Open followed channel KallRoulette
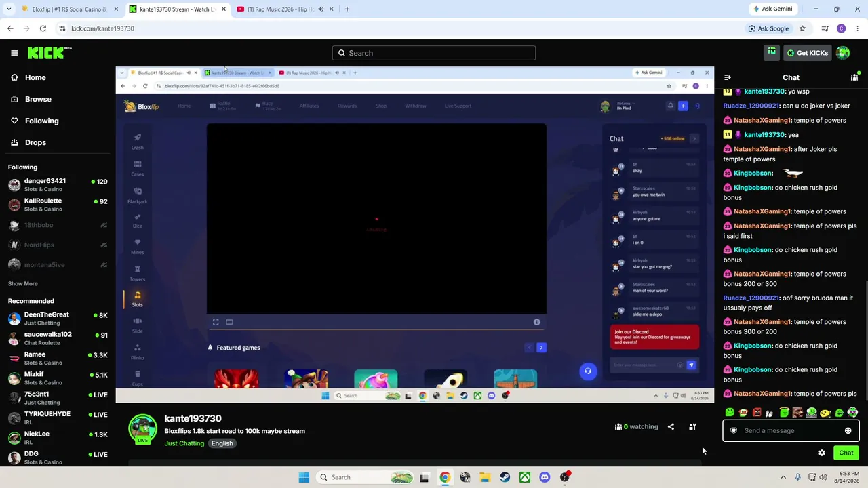 pos(58,205)
